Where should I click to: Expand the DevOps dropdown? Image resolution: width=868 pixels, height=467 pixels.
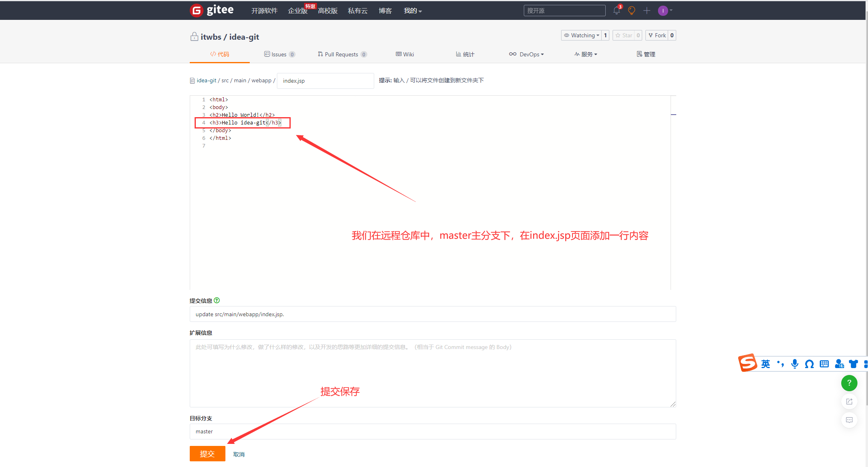pyautogui.click(x=527, y=54)
